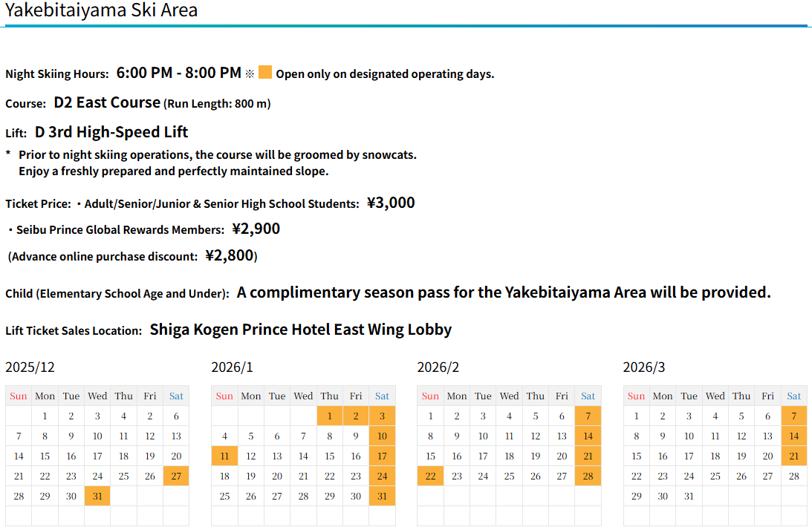Pick February 7 in the 2026/2 calendar
This screenshot has height=527, width=812.
(588, 416)
